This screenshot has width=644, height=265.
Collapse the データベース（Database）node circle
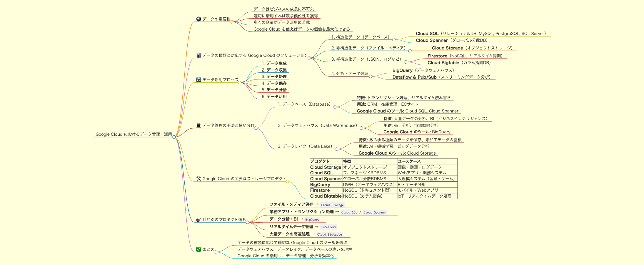tap(335, 107)
